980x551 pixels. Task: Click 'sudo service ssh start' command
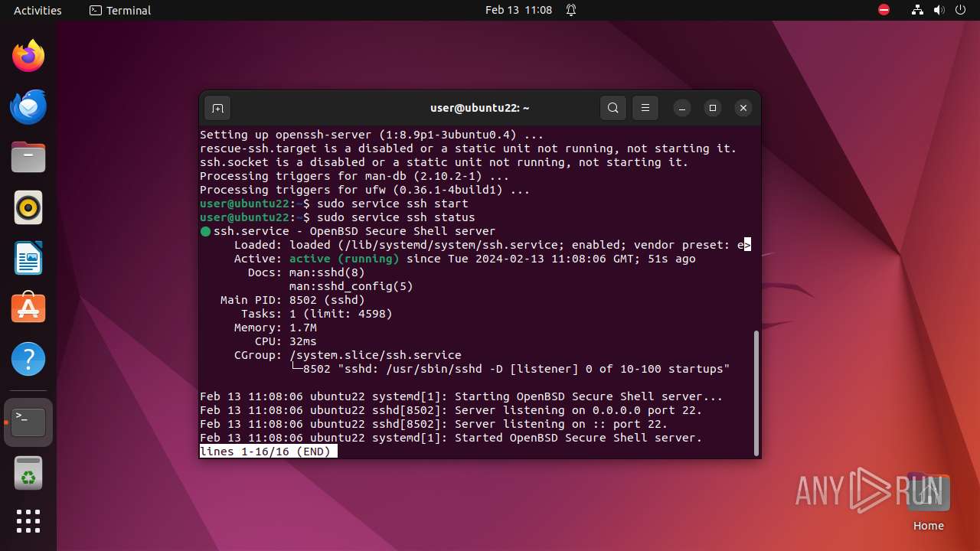(x=393, y=204)
